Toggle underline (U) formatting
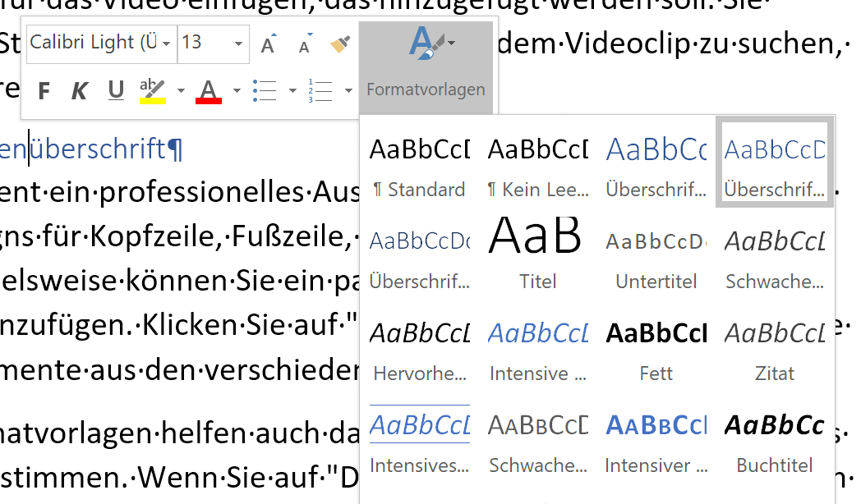861x504 pixels. tap(116, 90)
